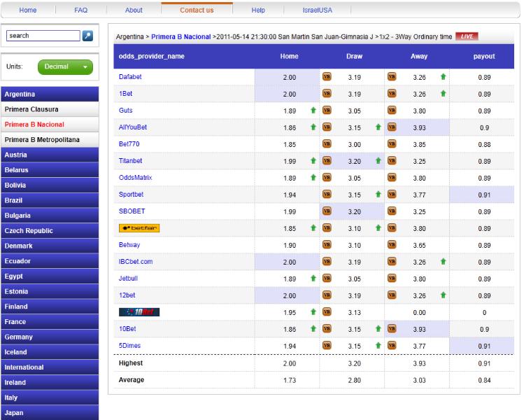The width and height of the screenshot is (524, 420).
Task: Expand the International section
Action: click(50, 367)
